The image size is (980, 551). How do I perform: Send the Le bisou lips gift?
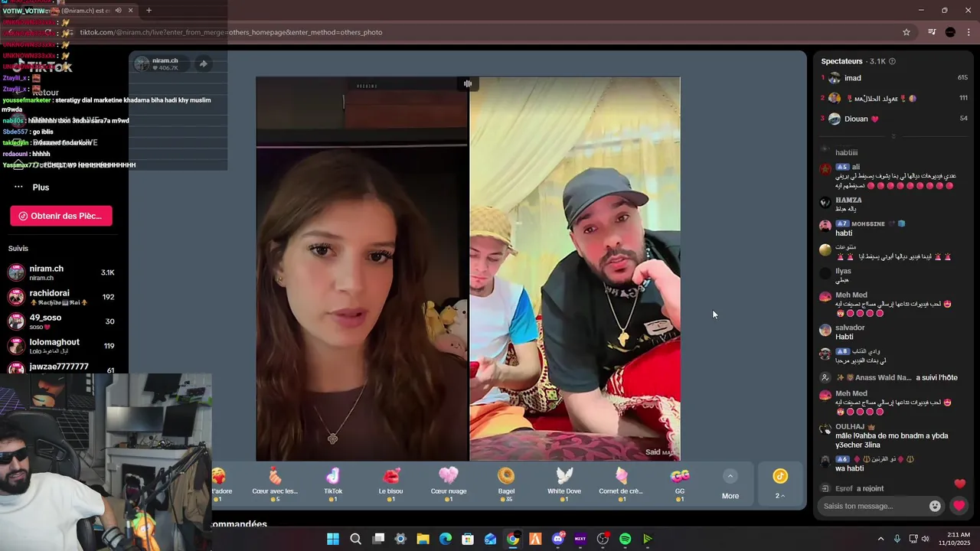click(390, 484)
